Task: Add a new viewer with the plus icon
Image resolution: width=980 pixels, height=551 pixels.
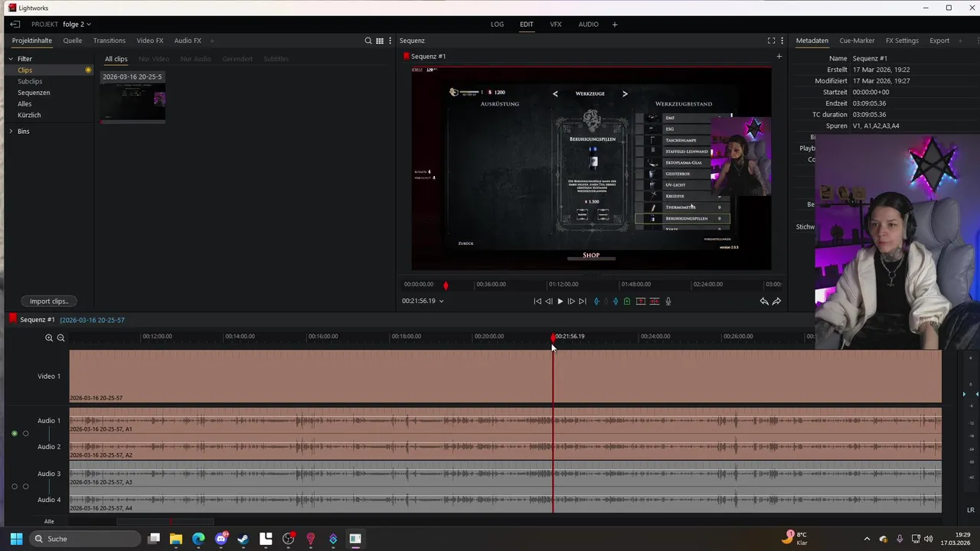Action: tap(779, 56)
